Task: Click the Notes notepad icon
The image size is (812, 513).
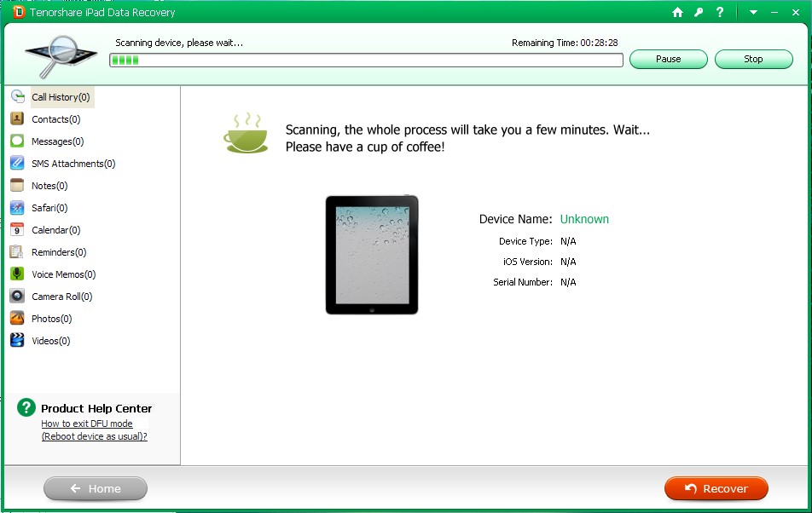Action: [17, 186]
